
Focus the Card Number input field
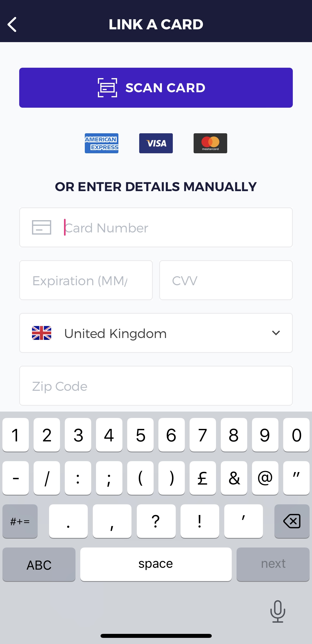(x=156, y=227)
